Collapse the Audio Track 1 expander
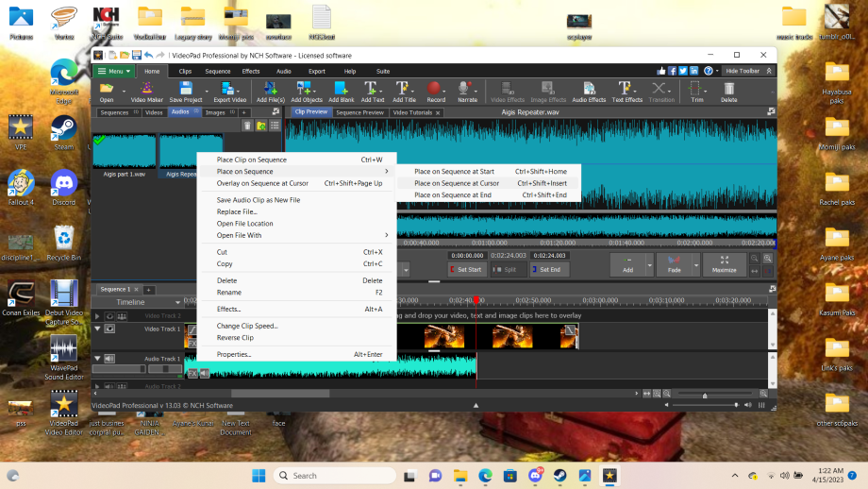Viewport: 868px width, 489px height. pyautogui.click(x=97, y=359)
